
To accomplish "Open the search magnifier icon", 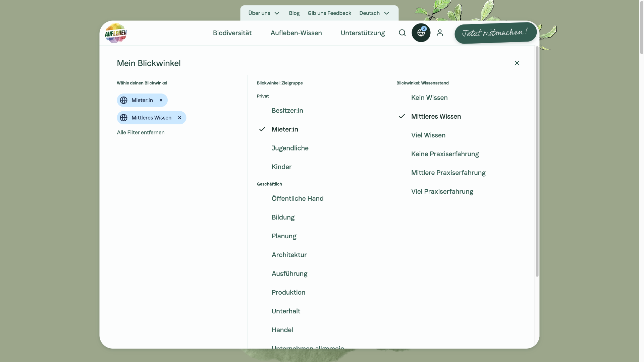I will 402,33.
